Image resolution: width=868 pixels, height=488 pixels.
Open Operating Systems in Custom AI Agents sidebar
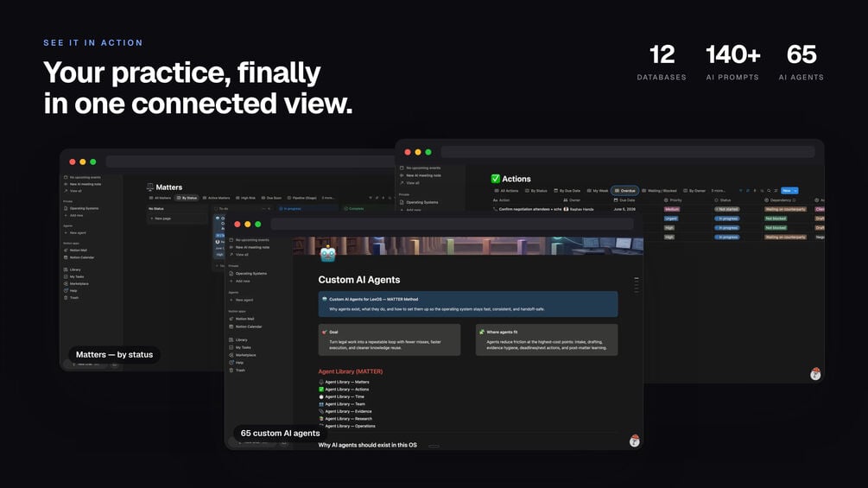(x=248, y=273)
